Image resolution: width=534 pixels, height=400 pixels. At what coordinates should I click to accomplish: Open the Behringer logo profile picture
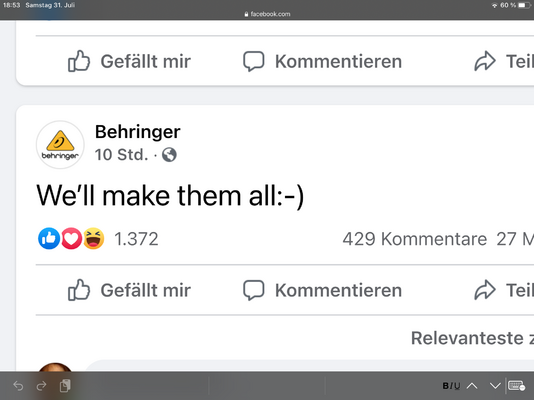click(60, 145)
